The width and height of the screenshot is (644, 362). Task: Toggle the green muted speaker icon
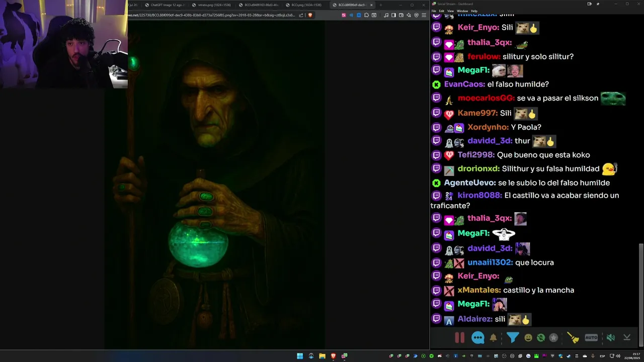click(610, 338)
